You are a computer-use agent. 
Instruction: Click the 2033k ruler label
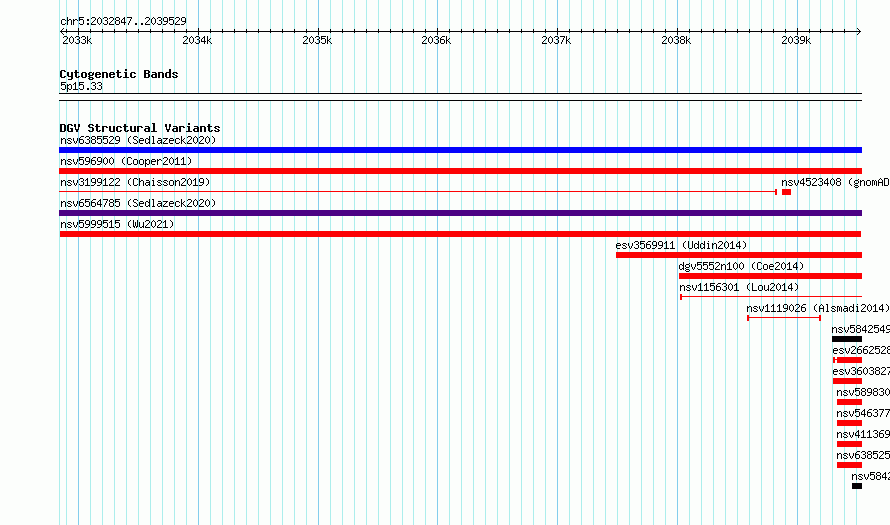click(77, 40)
